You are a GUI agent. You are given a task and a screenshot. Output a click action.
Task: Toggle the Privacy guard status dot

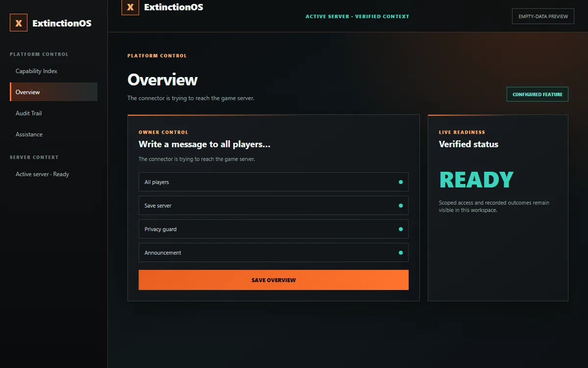pos(401,229)
